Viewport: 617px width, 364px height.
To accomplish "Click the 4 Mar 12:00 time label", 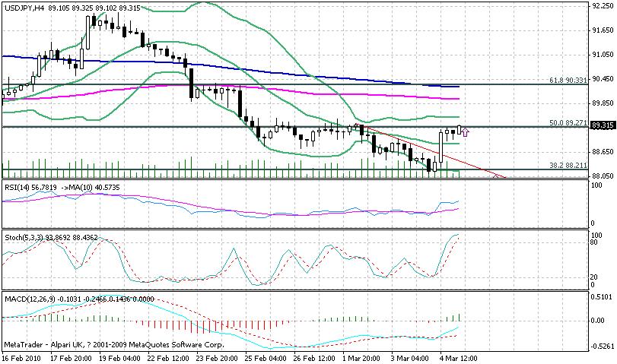I will (459, 359).
